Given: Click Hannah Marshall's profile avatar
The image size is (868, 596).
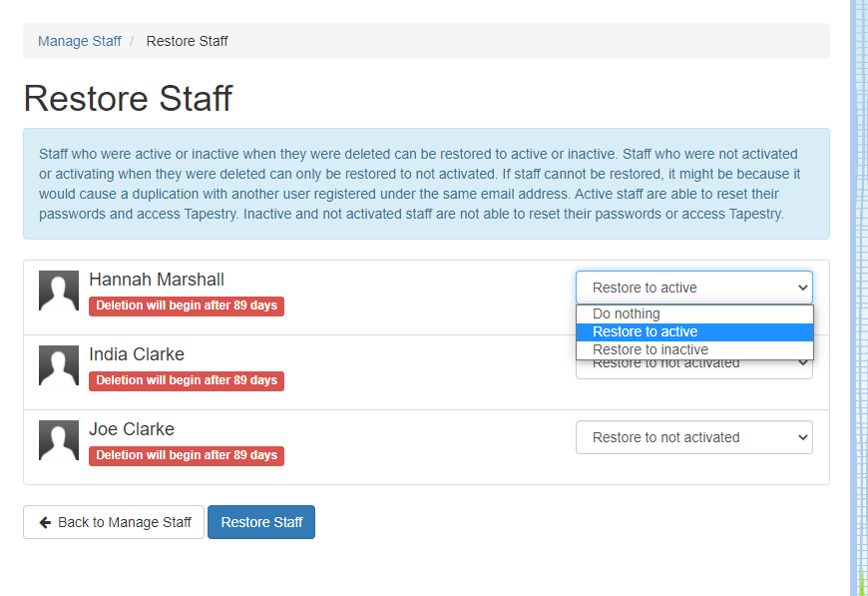Looking at the screenshot, I should tap(59, 291).
